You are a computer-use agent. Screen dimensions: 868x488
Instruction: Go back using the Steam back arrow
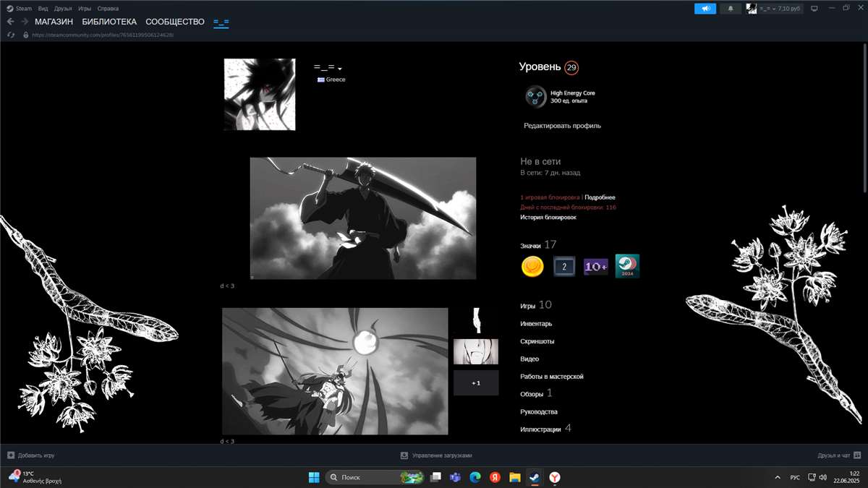click(10, 22)
